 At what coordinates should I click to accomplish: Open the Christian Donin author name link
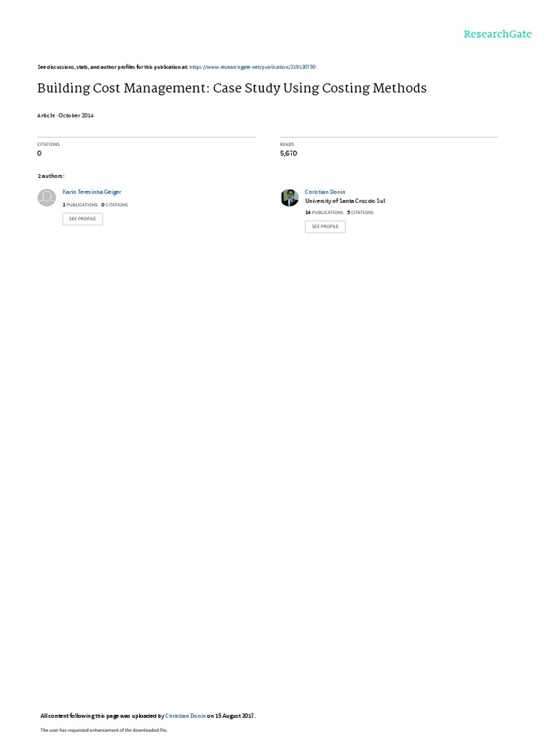(324, 192)
